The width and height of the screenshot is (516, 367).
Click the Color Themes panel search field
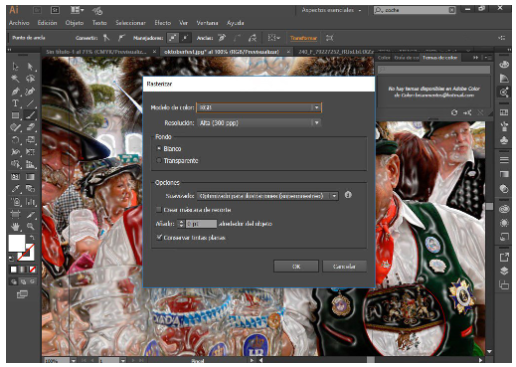pos(434,70)
